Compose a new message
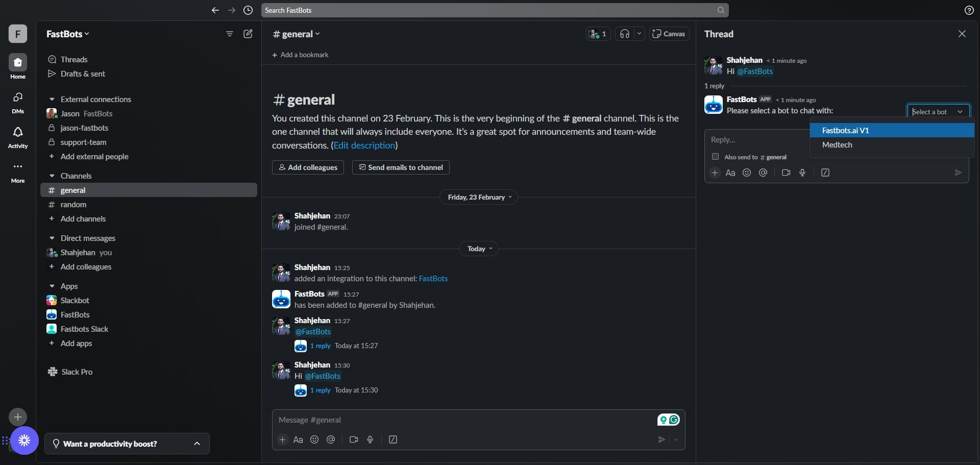Viewport: 980px width, 465px height. point(248,34)
